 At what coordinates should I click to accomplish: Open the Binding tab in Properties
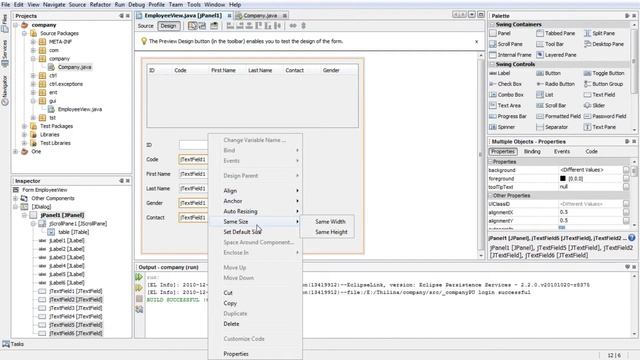(532, 151)
